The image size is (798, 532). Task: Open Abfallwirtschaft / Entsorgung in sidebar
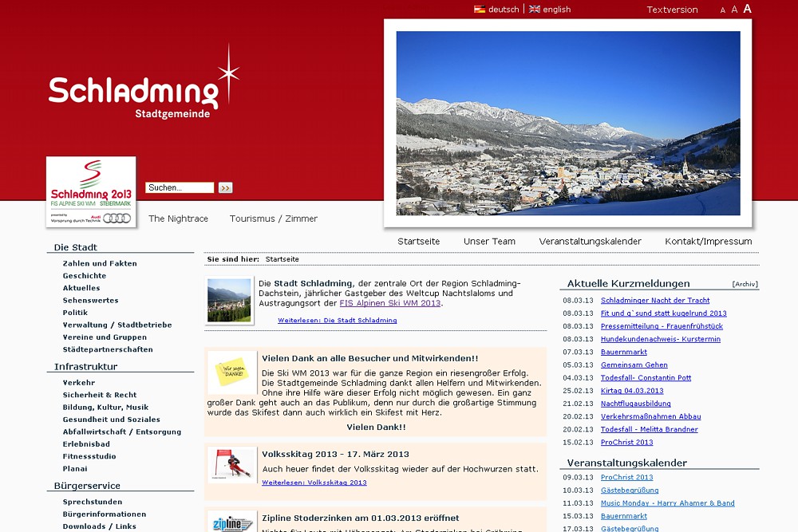[121, 432]
